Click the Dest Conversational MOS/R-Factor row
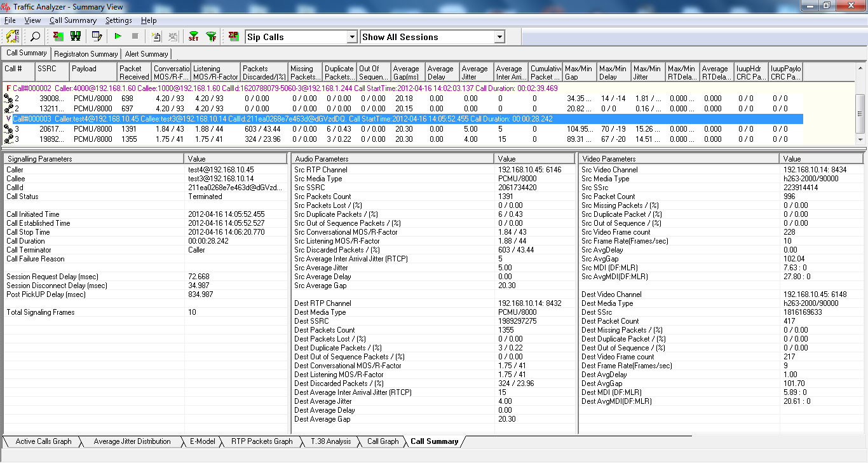The height and width of the screenshot is (463, 868). point(433,366)
